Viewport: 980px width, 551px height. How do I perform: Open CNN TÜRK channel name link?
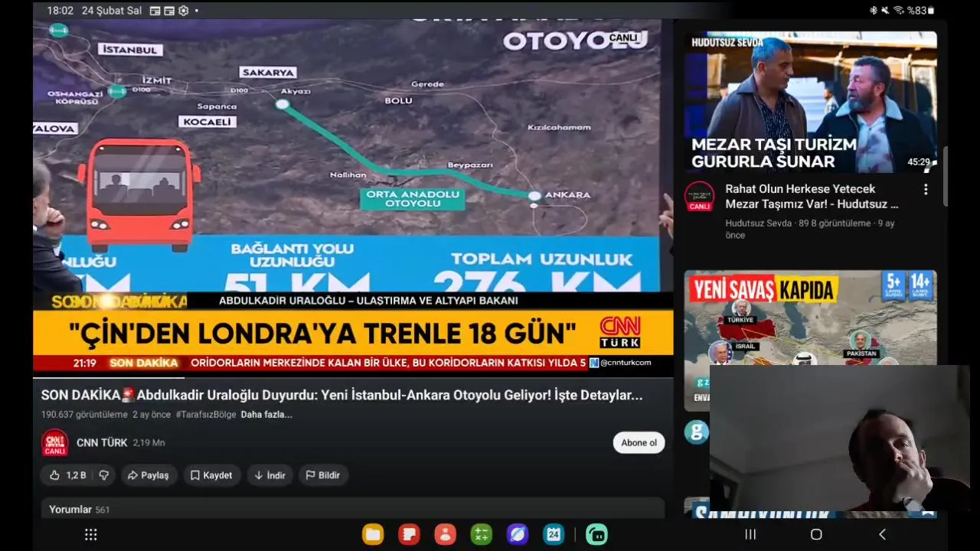pyautogui.click(x=102, y=442)
